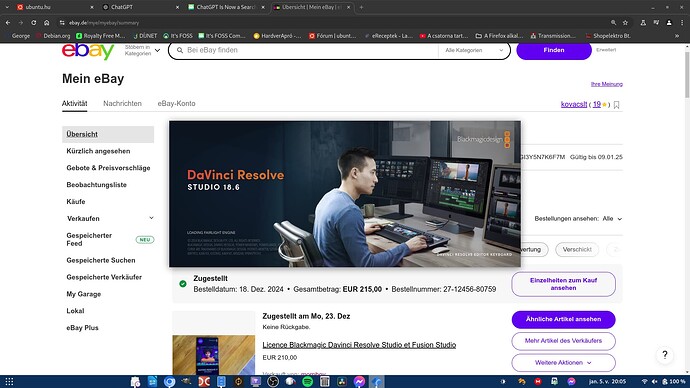
Task: Open the application grid in the taskbar
Action: pyautogui.click(x=9, y=381)
